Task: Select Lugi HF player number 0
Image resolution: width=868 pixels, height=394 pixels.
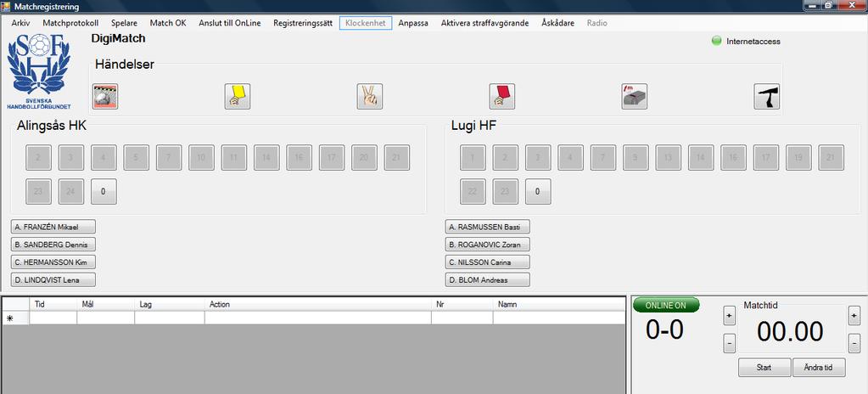Action: click(x=538, y=191)
